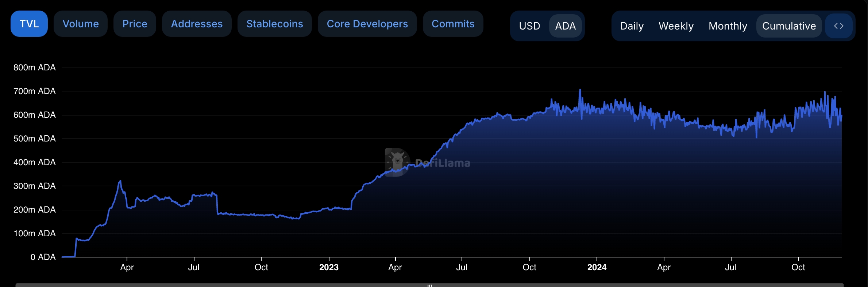The image size is (868, 287).
Task: Click the 2023 x-axis label
Action: [x=329, y=267]
